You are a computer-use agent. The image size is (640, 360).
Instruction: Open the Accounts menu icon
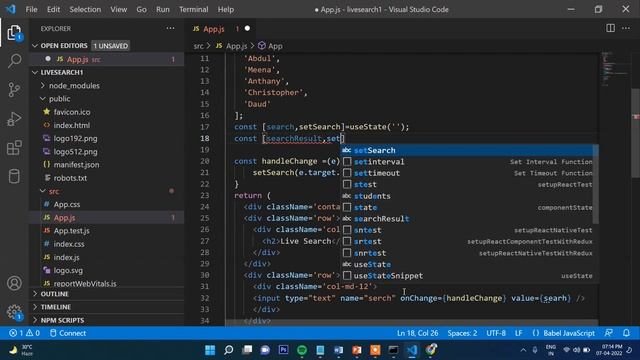click(x=14, y=283)
